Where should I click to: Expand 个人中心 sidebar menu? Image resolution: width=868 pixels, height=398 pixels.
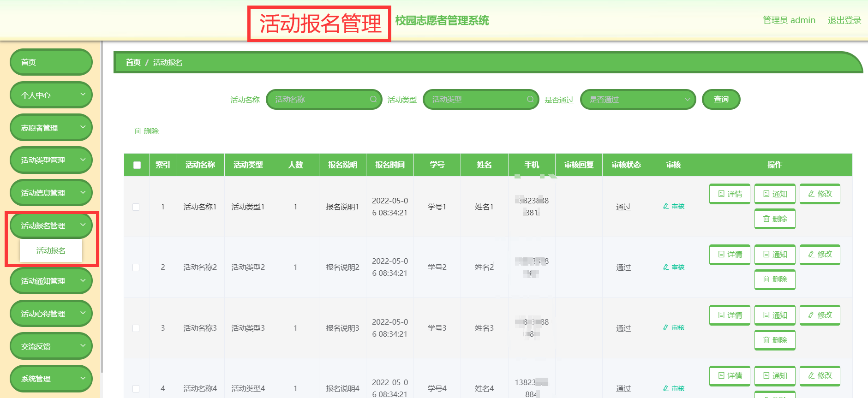[x=51, y=95]
